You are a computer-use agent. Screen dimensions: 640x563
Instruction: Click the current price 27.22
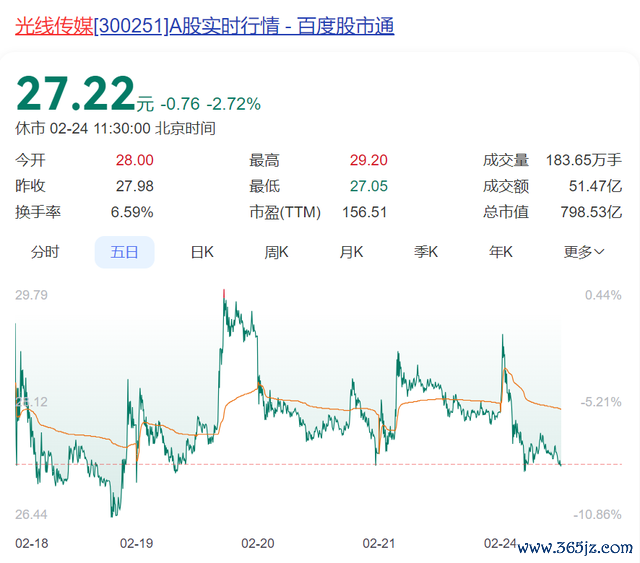coord(76,94)
